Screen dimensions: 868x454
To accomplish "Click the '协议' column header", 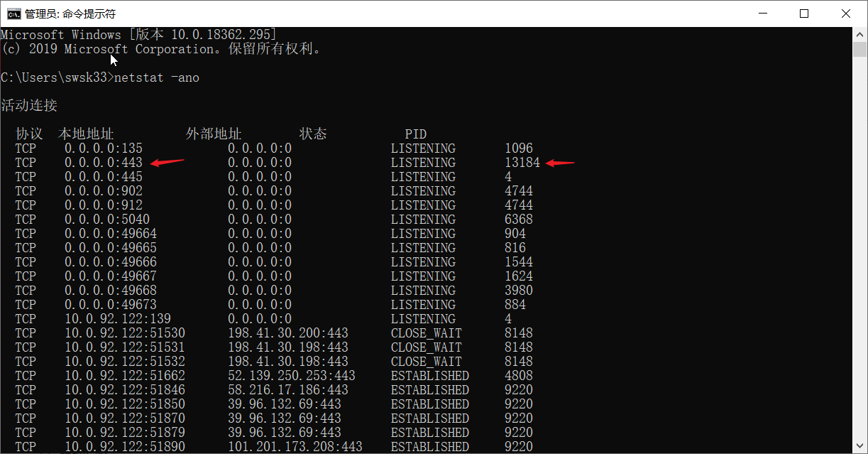I will point(29,134).
